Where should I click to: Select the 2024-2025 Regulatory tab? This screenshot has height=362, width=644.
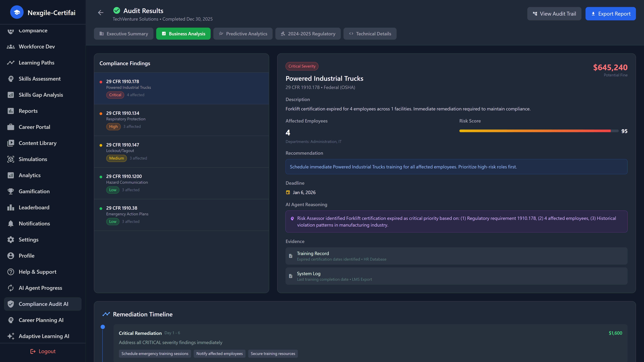tap(308, 34)
